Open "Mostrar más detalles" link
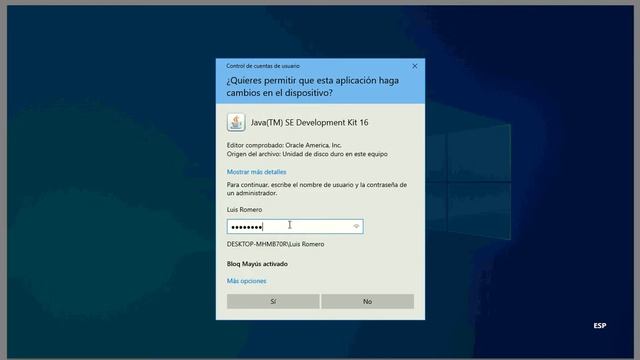640x360 pixels. [256, 172]
